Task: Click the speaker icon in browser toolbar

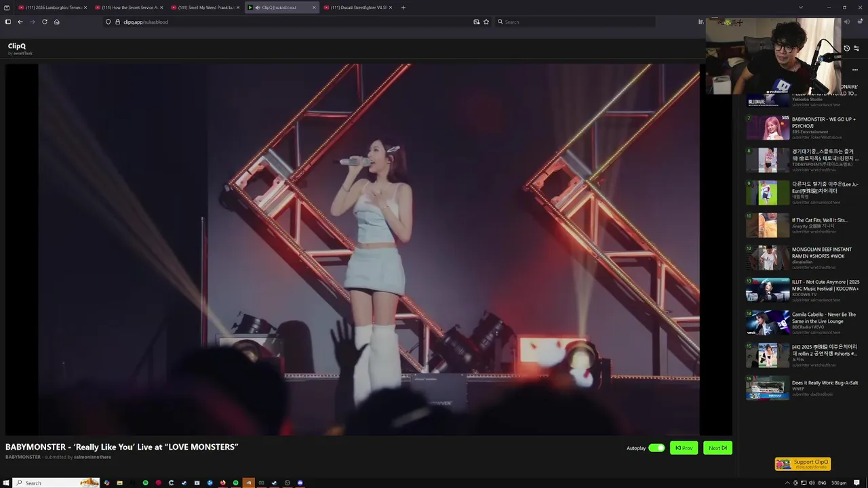Action: (x=847, y=22)
